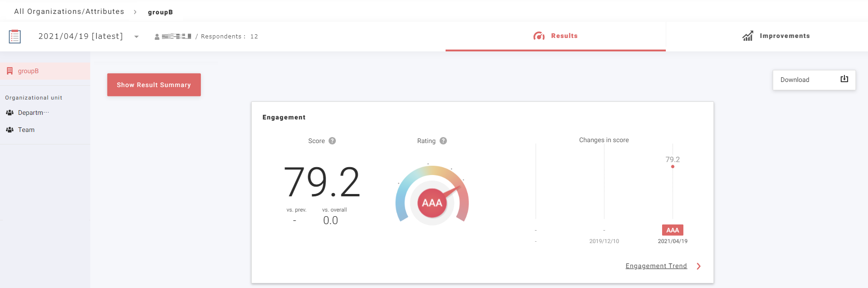
Task: Click the download arrow icon
Action: pos(844,79)
